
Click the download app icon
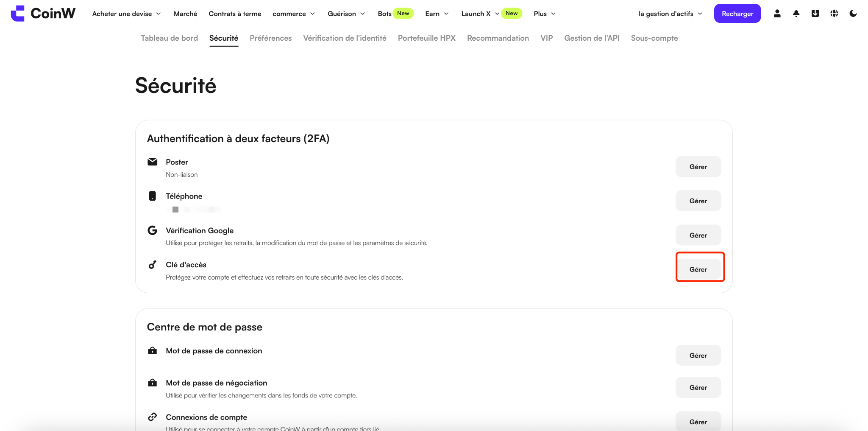coord(815,14)
